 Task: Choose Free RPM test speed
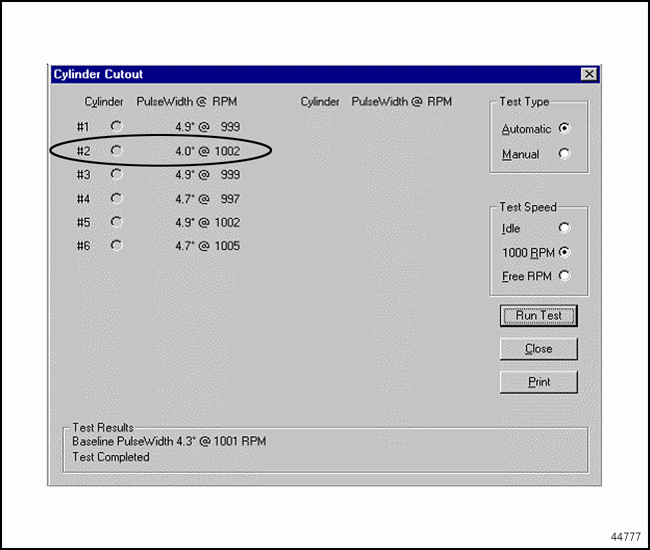565,276
